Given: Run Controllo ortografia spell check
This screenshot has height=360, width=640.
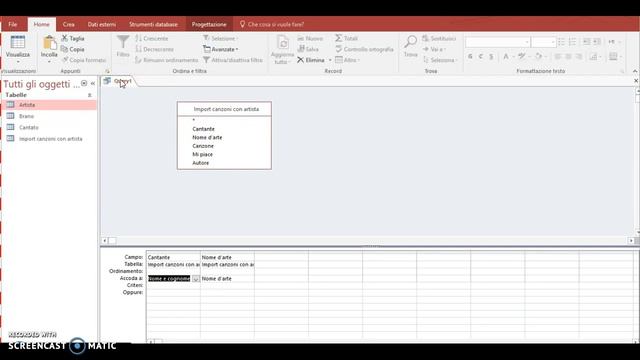Looking at the screenshot, I should click(x=364, y=49).
